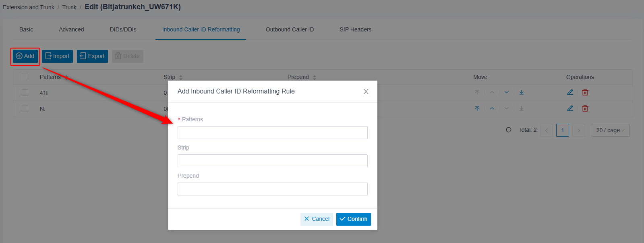Click the red trash icon for pattern 41!

tap(585, 92)
